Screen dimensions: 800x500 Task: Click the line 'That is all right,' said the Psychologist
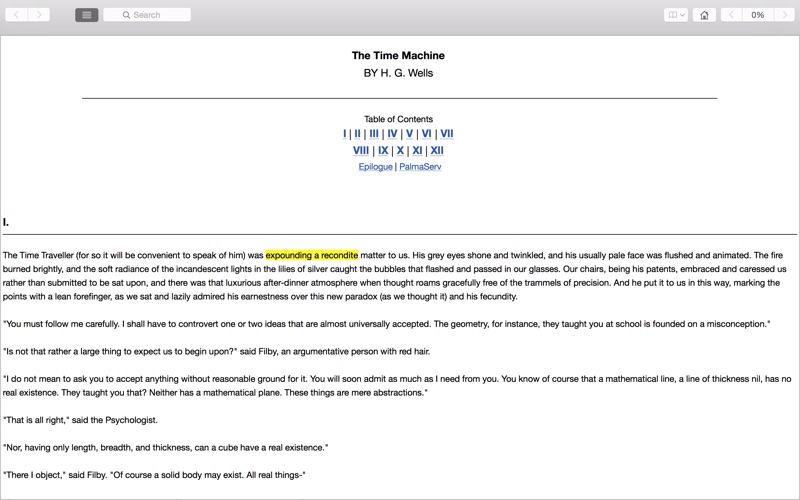pyautogui.click(x=80, y=420)
